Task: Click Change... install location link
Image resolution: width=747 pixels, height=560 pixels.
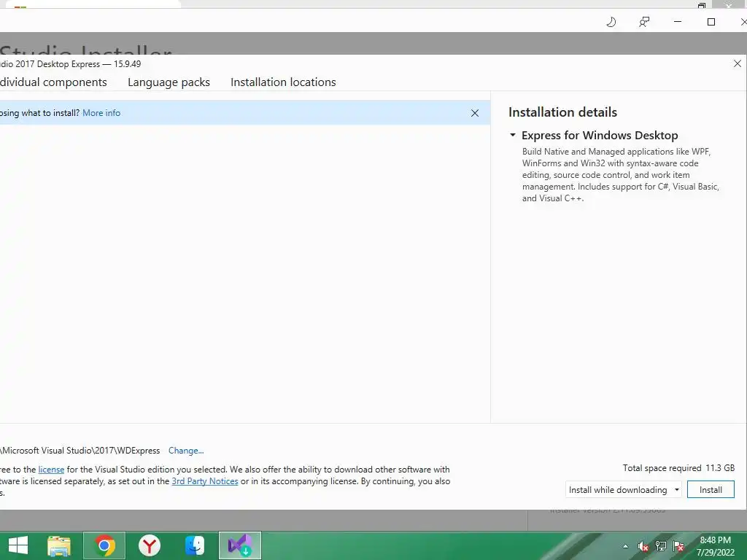Action: pos(186,451)
